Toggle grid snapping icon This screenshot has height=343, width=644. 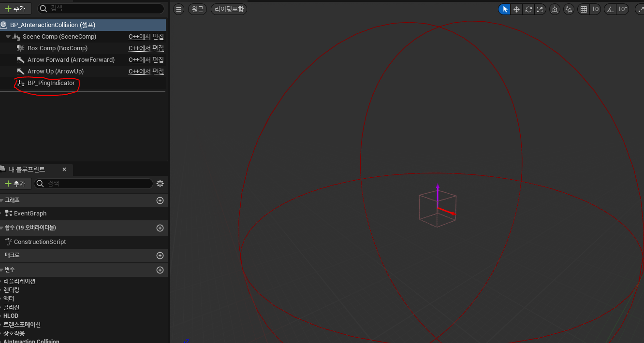pyautogui.click(x=584, y=9)
